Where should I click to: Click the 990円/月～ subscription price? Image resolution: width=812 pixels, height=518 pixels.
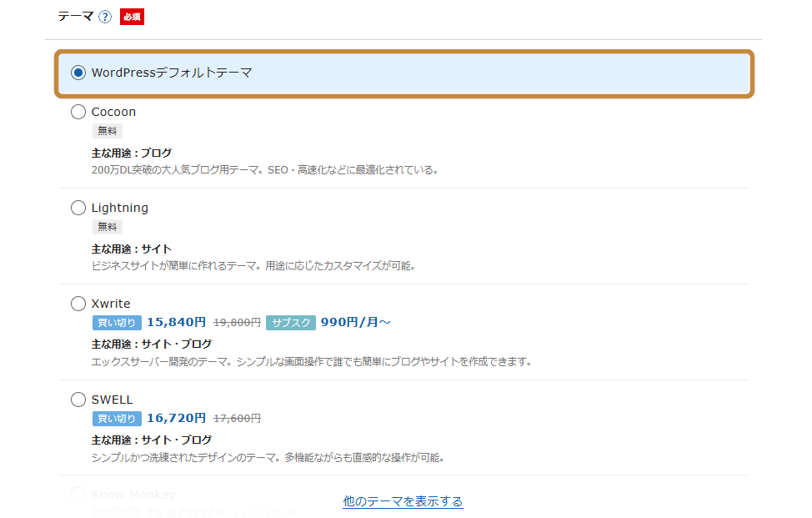pyautogui.click(x=356, y=322)
